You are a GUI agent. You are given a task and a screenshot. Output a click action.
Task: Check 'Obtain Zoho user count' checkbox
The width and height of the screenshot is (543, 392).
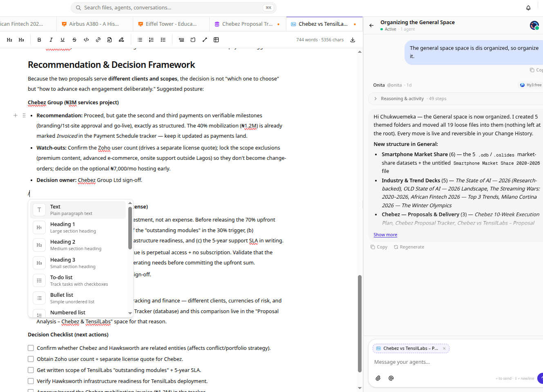[31, 359]
